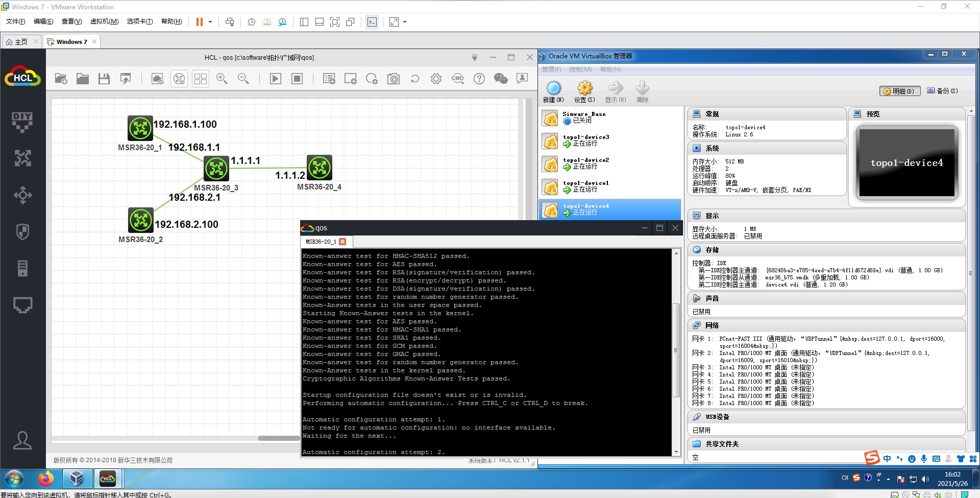Viewport: 980px width, 498px height.
Task: Select router MSR36-20_1 on the topology
Action: click(x=140, y=128)
